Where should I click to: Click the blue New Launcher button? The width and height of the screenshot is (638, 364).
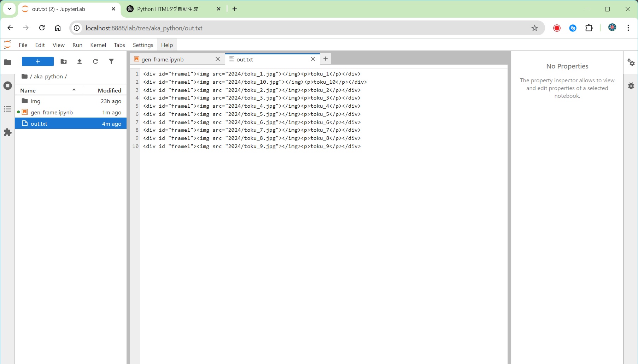tap(38, 61)
